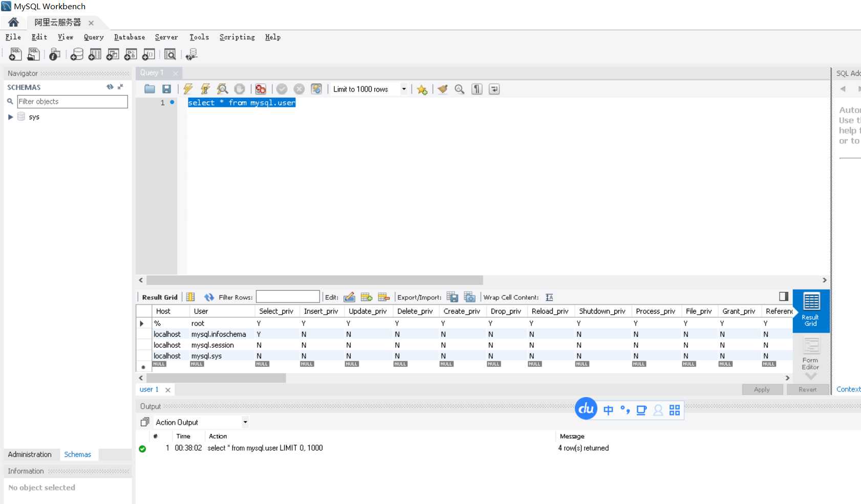Image resolution: width=861 pixels, height=504 pixels.
Task: Open the Edit menu
Action: [39, 37]
